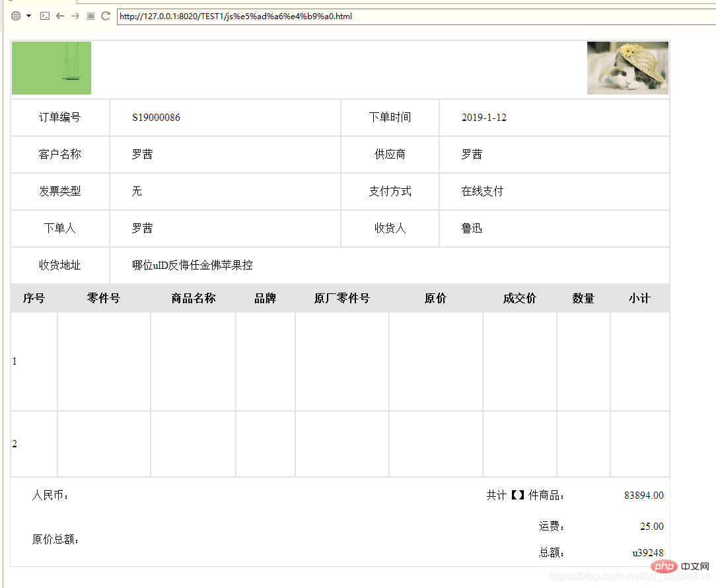The height and width of the screenshot is (588, 716).
Task: Select the total value u39248
Action: tap(648, 553)
